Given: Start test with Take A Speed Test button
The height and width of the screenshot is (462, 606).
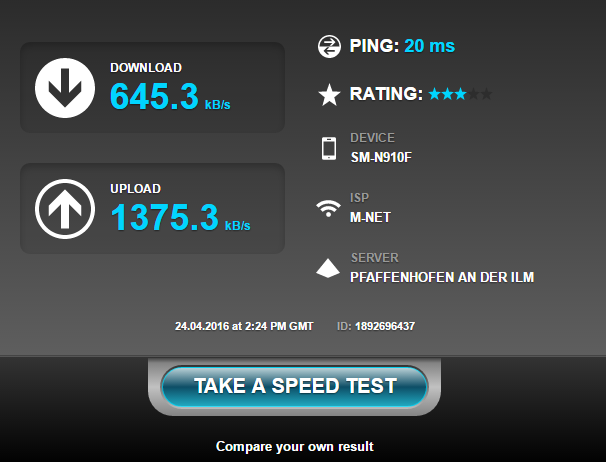Looking at the screenshot, I should (294, 386).
